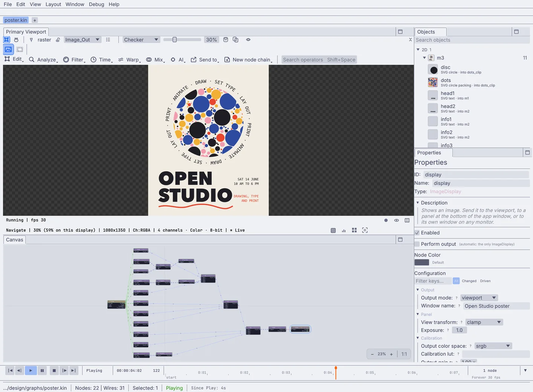The height and width of the screenshot is (392, 533).
Task: Collapse the m3 tree group
Action: pyautogui.click(x=424, y=58)
